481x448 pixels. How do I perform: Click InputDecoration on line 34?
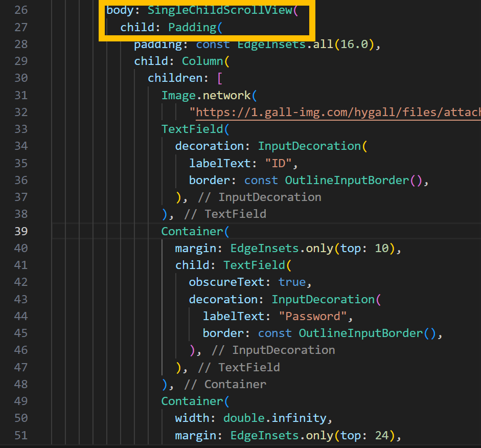point(309,146)
